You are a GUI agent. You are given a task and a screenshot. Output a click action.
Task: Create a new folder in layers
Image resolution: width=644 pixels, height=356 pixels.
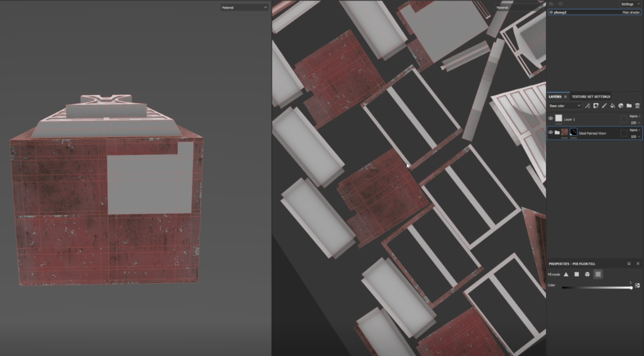pos(628,106)
